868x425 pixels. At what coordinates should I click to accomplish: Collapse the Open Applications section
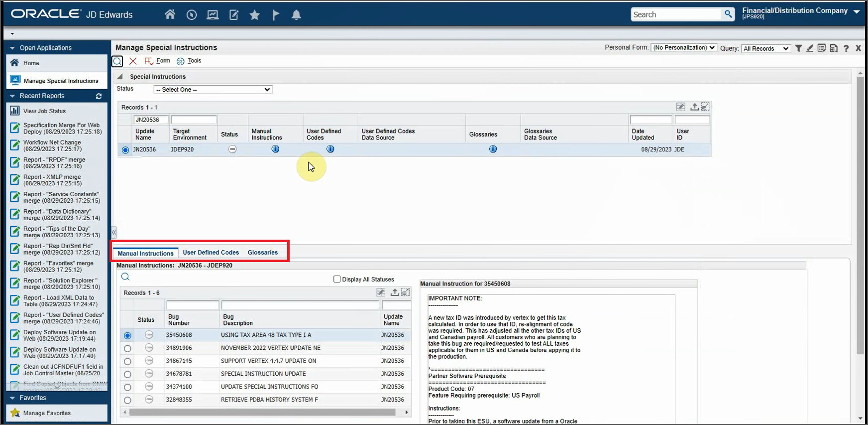(12, 48)
